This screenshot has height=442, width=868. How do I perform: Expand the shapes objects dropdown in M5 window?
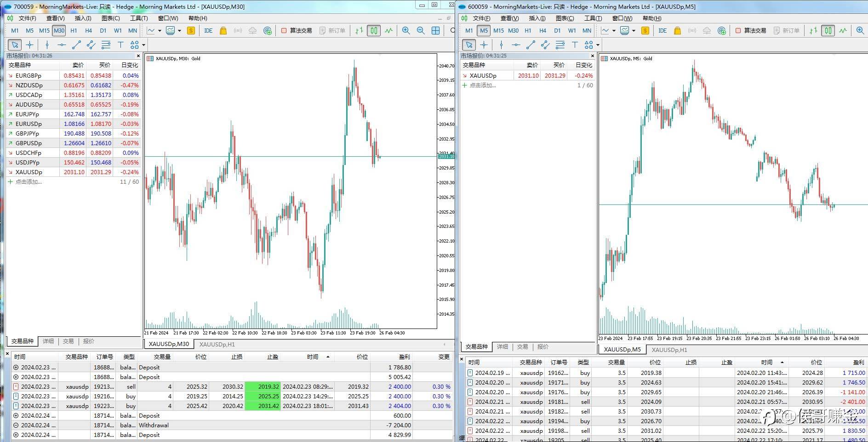click(598, 45)
